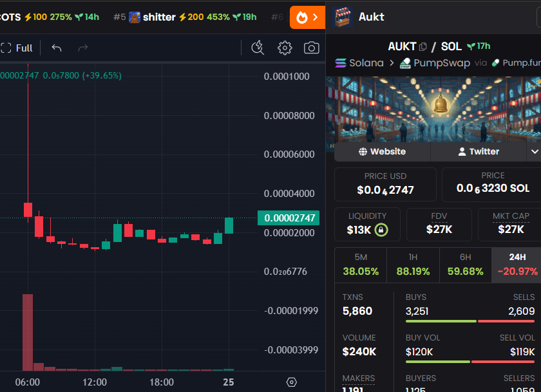
Task: Select the 24H timeframe tab
Action: [x=517, y=265]
